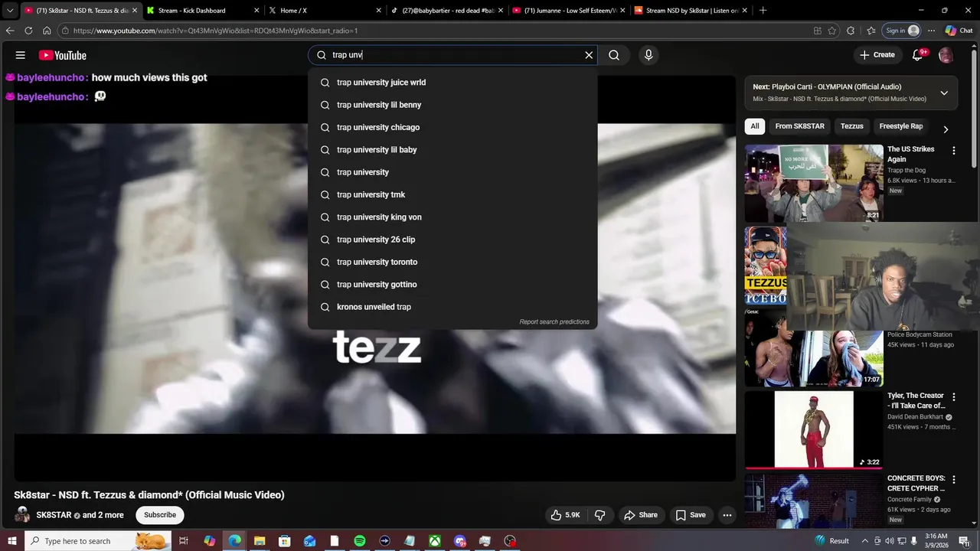Select the All filter chip
This screenshot has height=551, width=980.
tap(755, 126)
